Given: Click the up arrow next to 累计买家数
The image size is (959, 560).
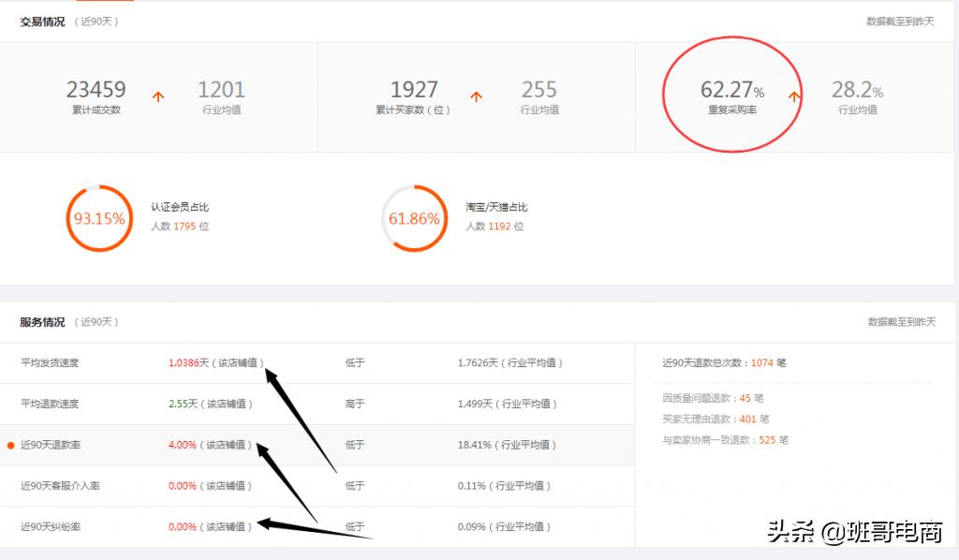Looking at the screenshot, I should 477,96.
